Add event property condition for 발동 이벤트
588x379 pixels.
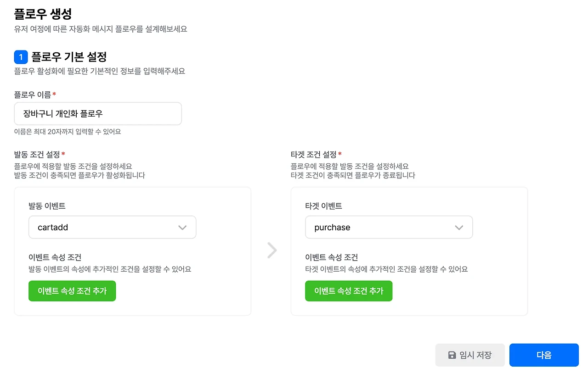pyautogui.click(x=72, y=291)
